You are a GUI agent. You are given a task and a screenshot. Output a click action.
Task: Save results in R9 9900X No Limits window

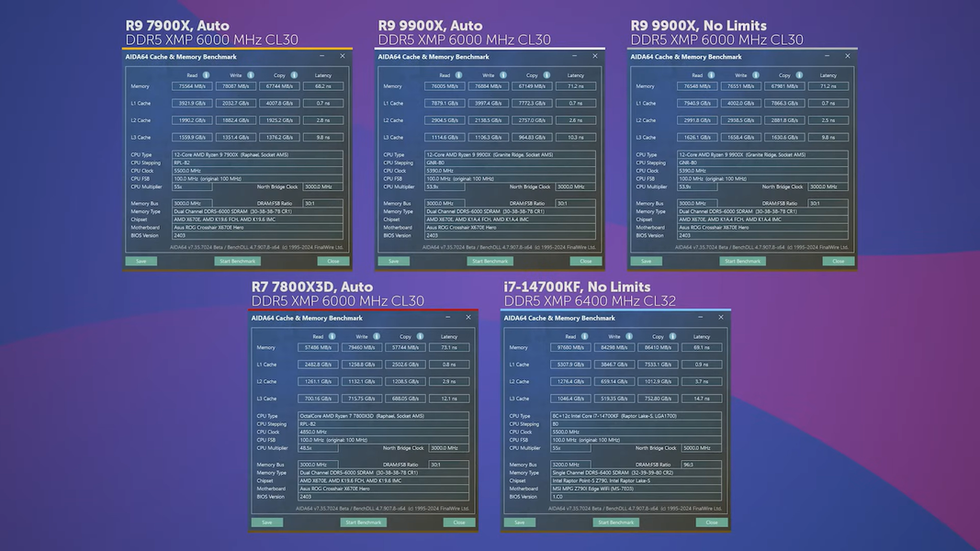[646, 261]
